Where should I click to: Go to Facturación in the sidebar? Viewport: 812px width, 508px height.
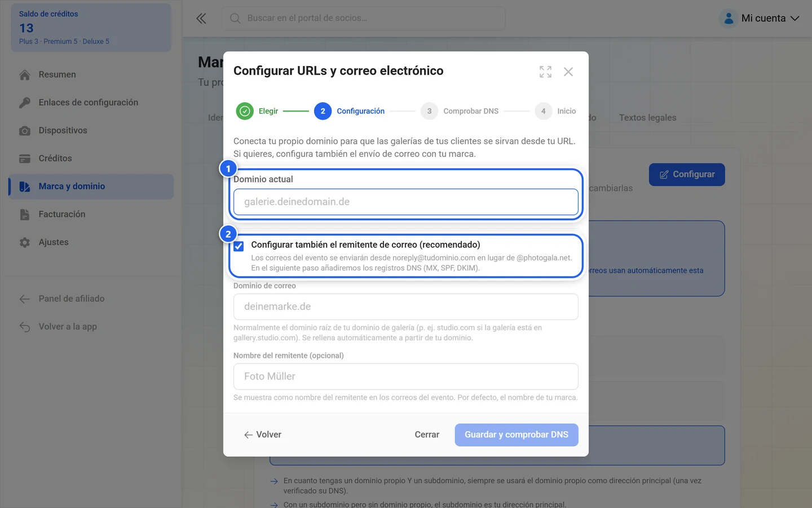point(91,214)
